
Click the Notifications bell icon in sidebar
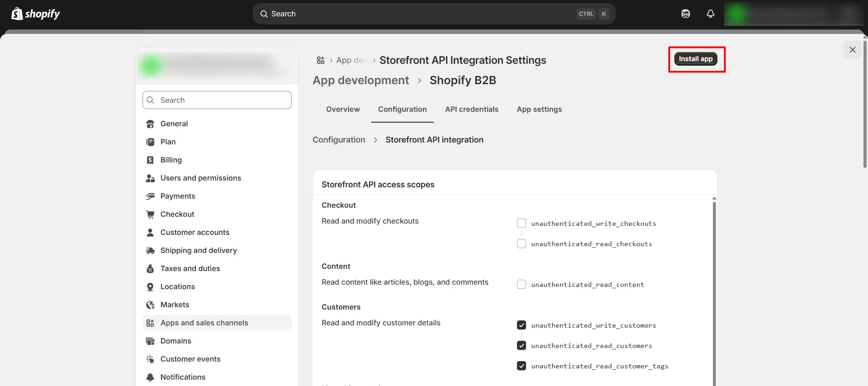coord(150,377)
